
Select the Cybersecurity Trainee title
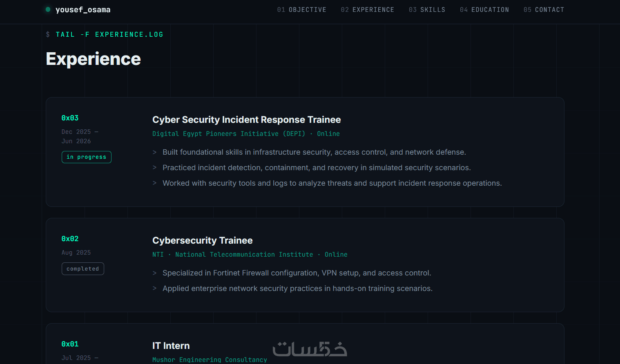click(202, 240)
